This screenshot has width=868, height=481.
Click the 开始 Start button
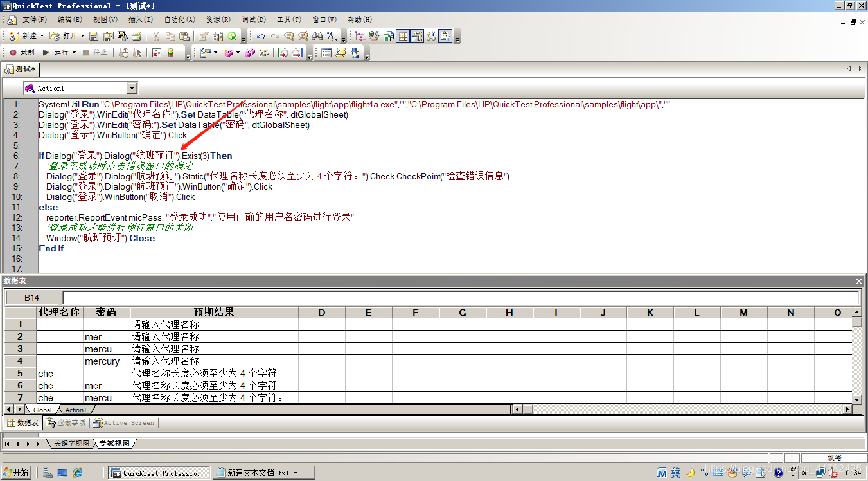click(x=16, y=473)
